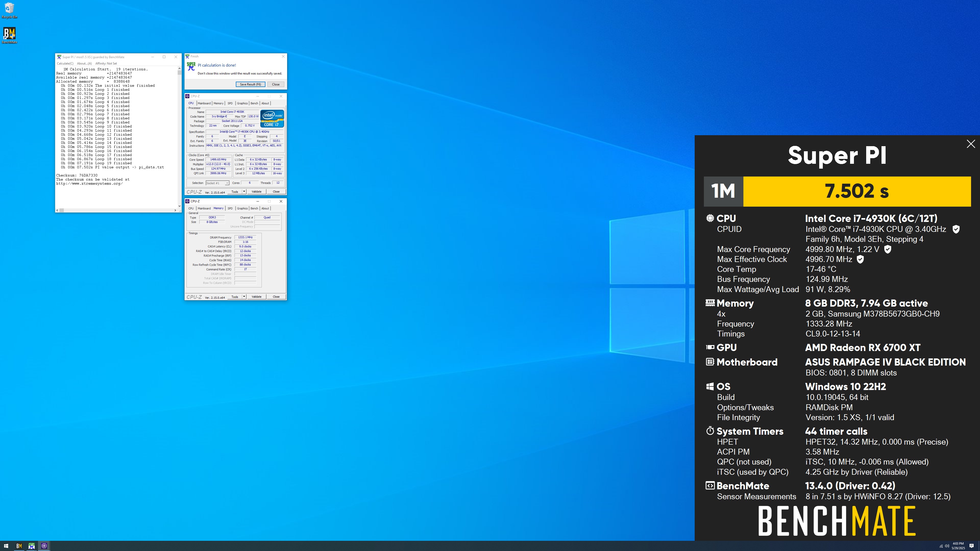Select CPU-Z icon in the taskbar
980x551 pixels.
point(44,546)
